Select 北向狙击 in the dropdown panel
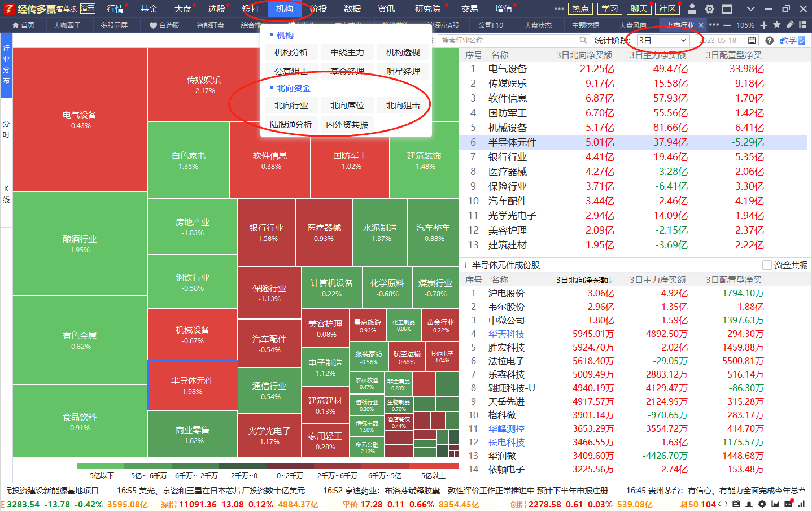 tap(403, 106)
